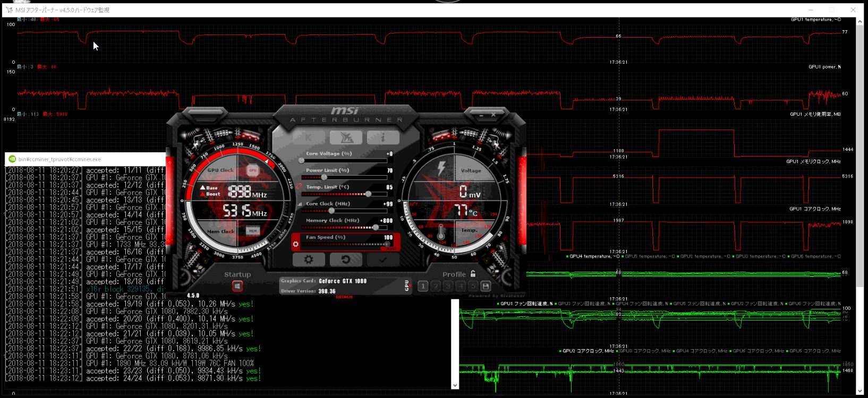Minimize the Afterburner skin window
868x398 pixels.
[481, 115]
